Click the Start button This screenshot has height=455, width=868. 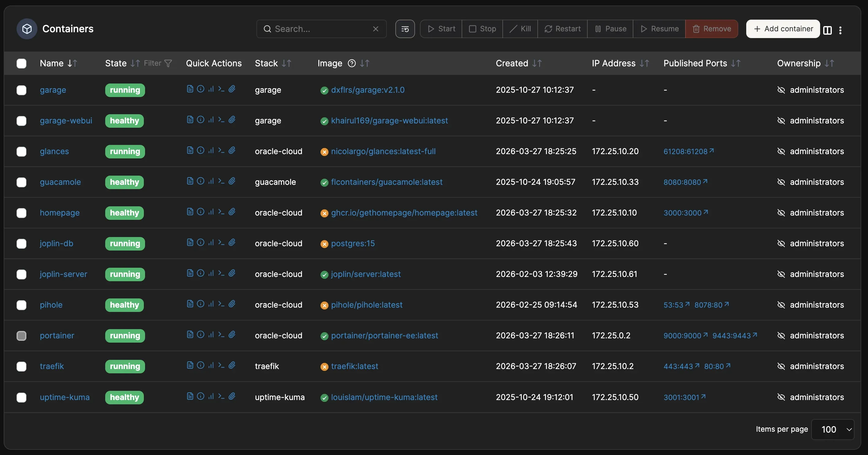pyautogui.click(x=441, y=29)
